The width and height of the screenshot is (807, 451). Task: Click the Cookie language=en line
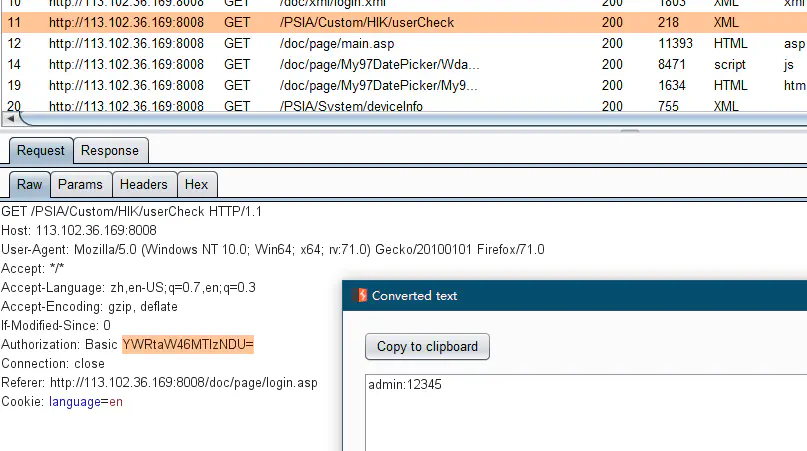[x=62, y=402]
